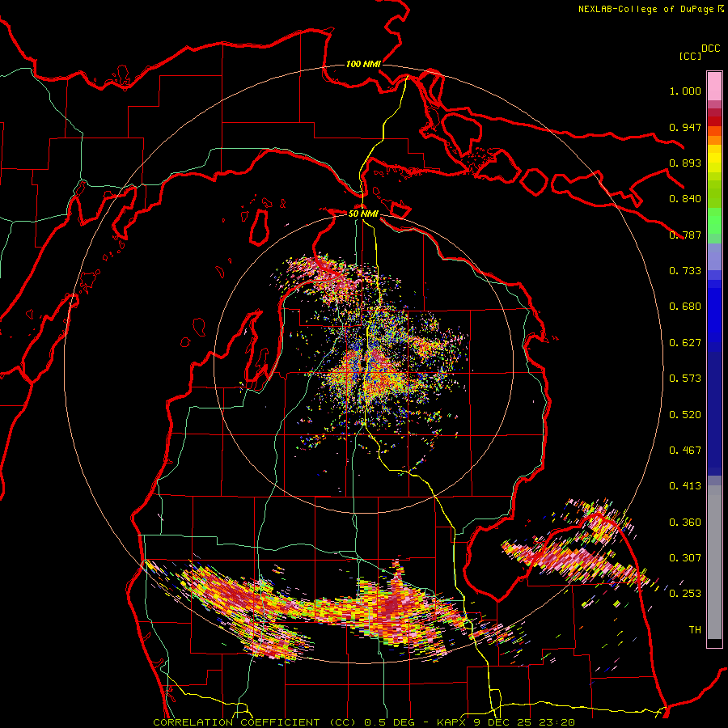Click the 0.573 scale label
This screenshot has width=728, height=728.
coord(685,379)
